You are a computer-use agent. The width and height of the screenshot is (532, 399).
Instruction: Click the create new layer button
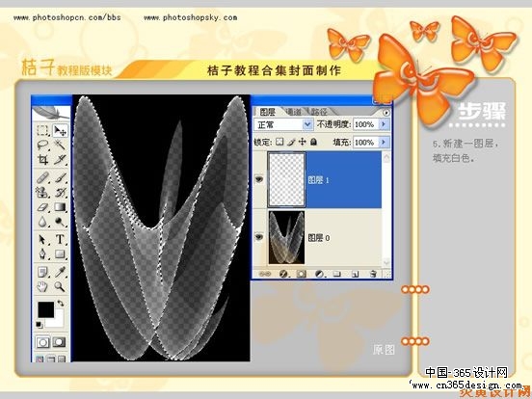click(x=356, y=274)
